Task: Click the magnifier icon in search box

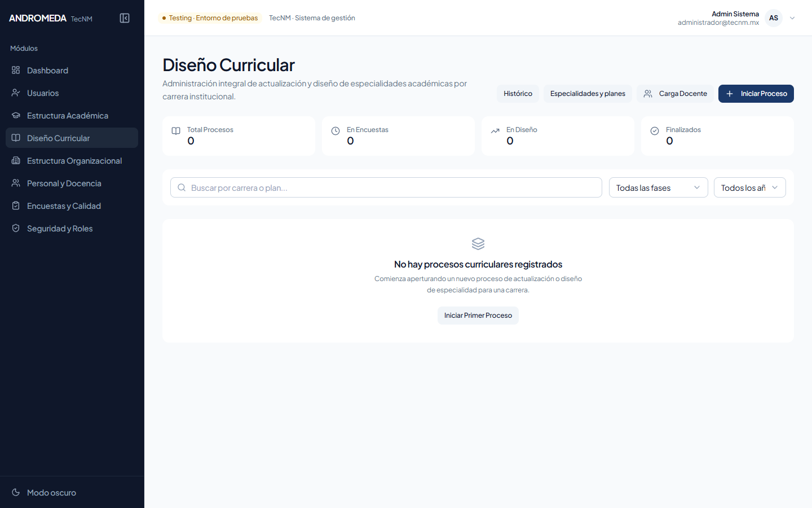Action: [x=182, y=187]
